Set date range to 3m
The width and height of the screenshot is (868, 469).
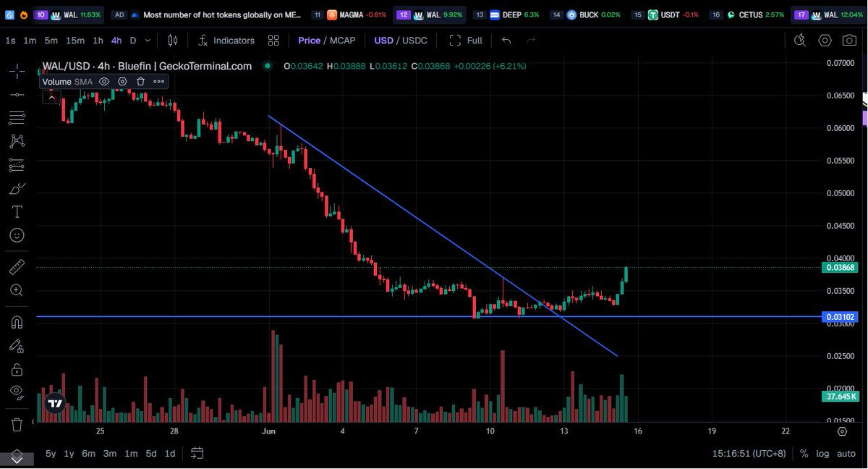click(x=110, y=453)
